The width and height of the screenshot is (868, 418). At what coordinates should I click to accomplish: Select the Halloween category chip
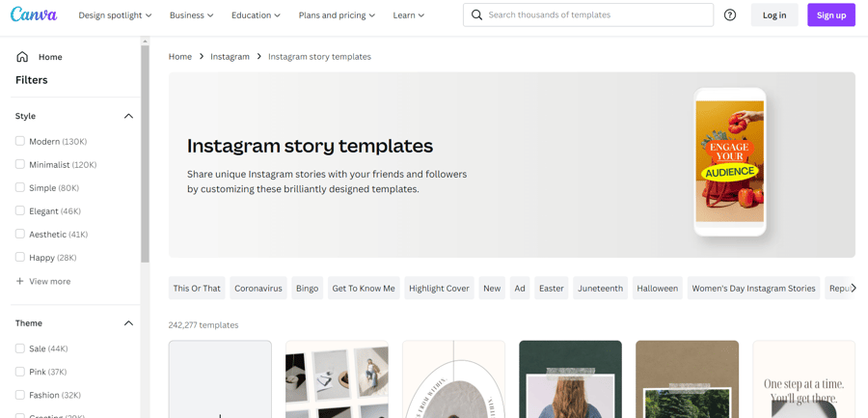658,289
